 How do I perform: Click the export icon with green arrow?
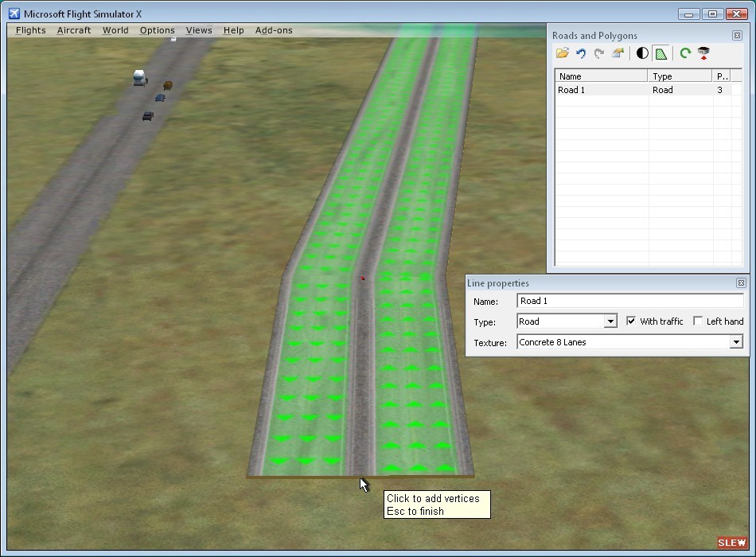618,53
